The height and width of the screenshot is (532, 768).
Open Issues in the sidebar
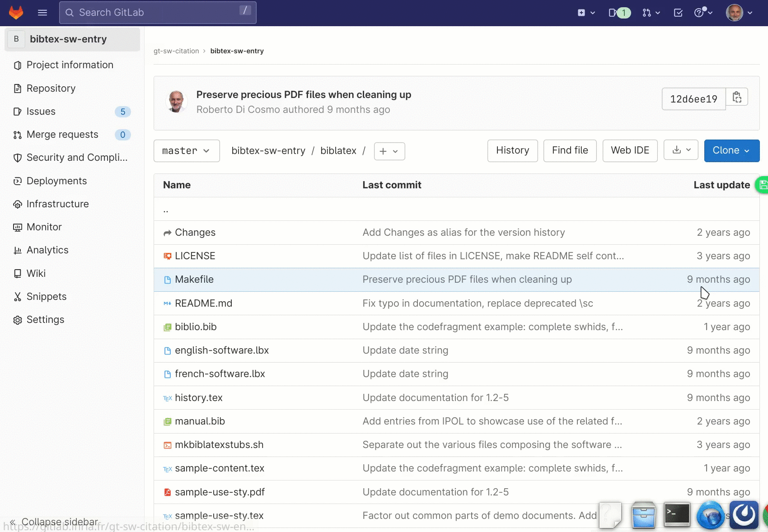(x=41, y=112)
